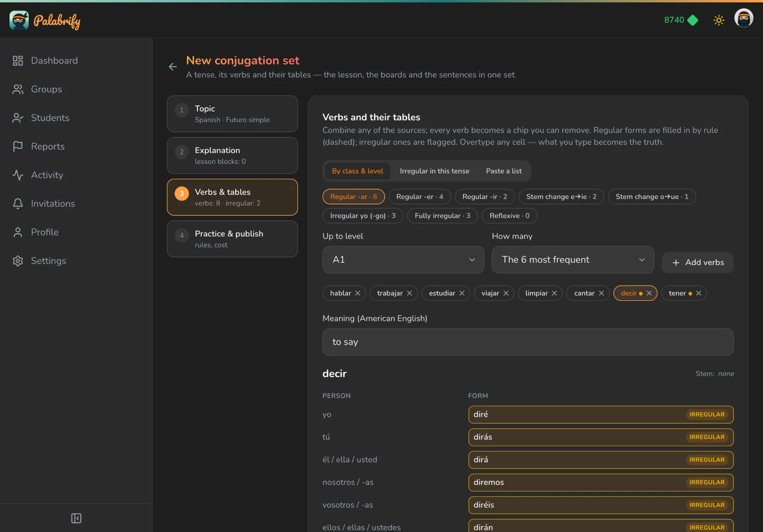Switch to Paste a list tab
The width and height of the screenshot is (763, 532).
point(504,171)
